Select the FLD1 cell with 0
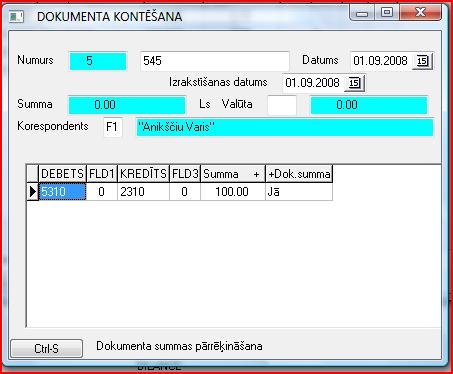Screen dimensions: 453x374 click(x=102, y=192)
